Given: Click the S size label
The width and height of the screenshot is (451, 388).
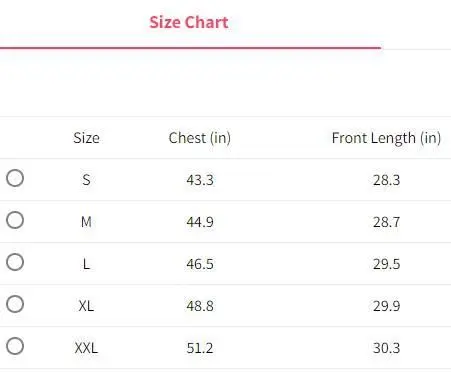Looking at the screenshot, I should [86, 180].
